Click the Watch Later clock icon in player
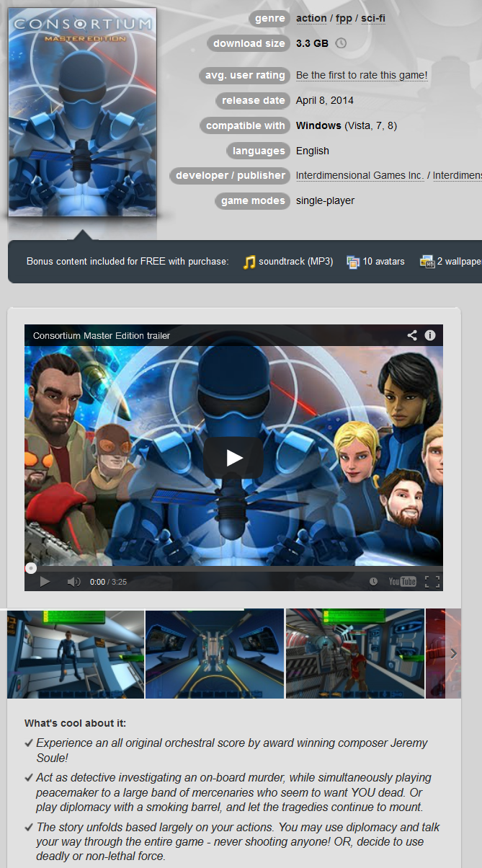482x868 pixels. 373,581
